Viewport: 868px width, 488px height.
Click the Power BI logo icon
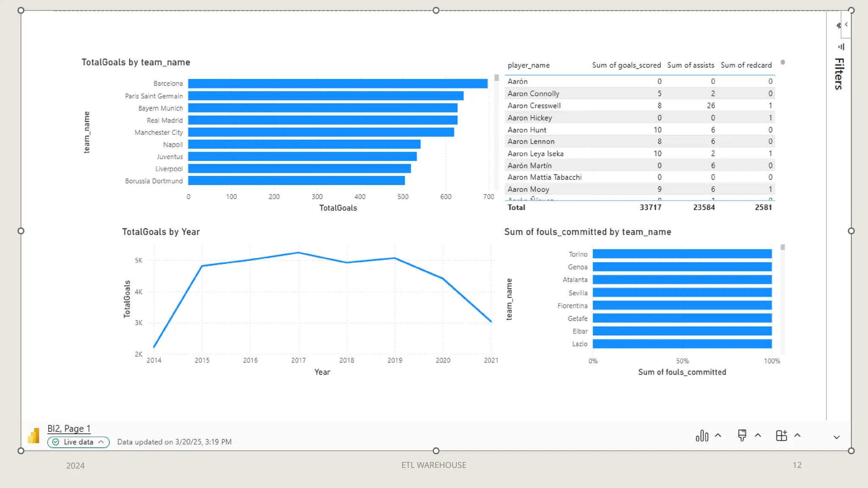(33, 435)
